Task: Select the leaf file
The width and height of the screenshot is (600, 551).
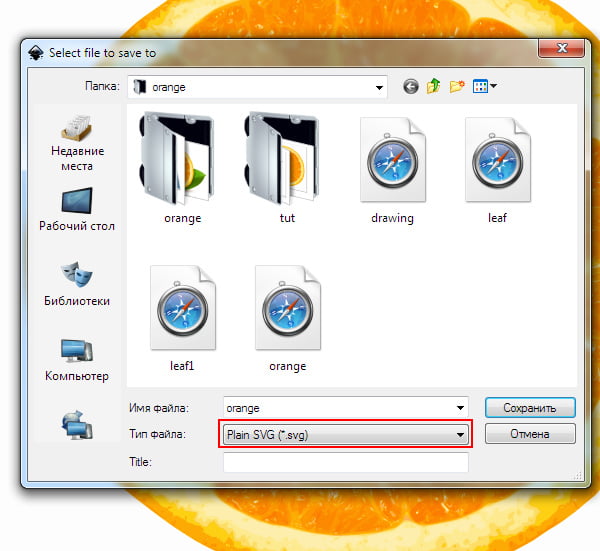Action: point(497,170)
